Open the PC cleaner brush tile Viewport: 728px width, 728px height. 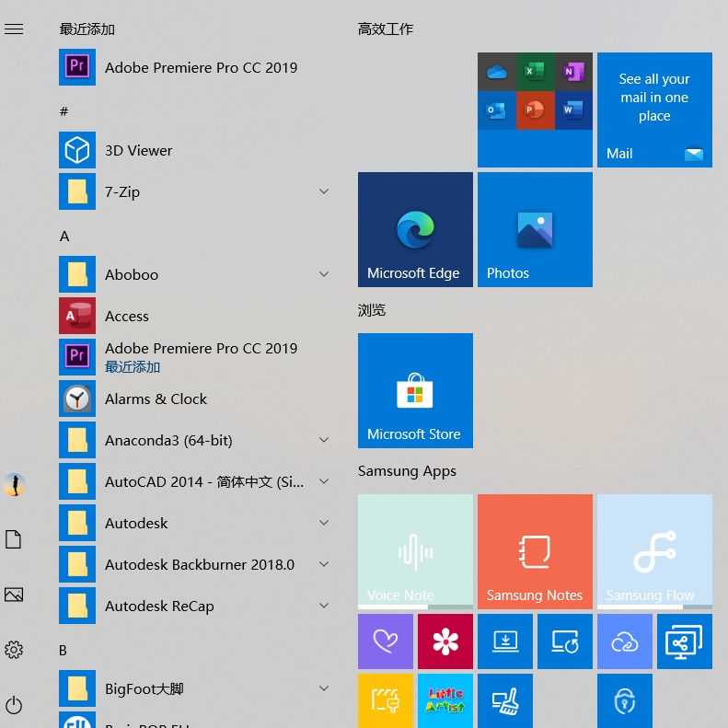pos(505,700)
